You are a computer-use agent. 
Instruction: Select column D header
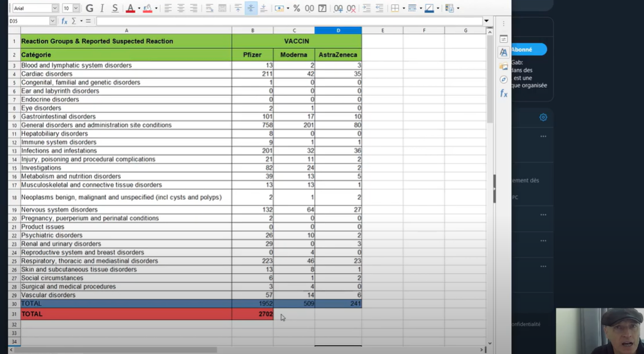tap(338, 31)
